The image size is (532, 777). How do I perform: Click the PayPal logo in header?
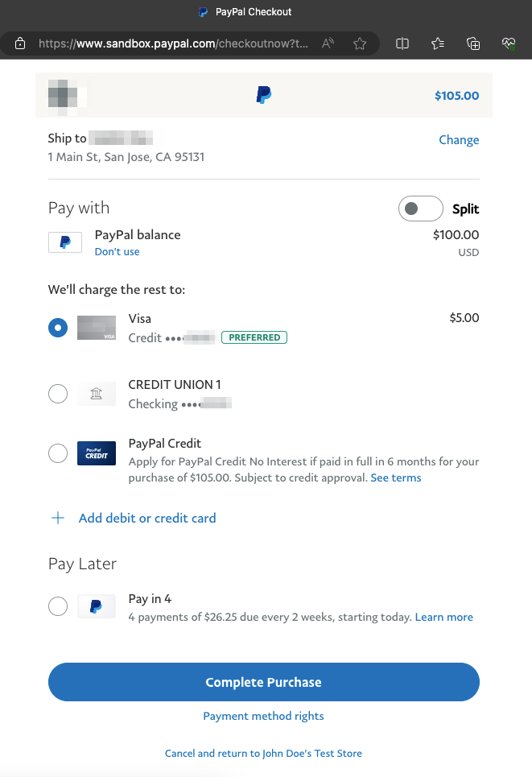(x=264, y=96)
